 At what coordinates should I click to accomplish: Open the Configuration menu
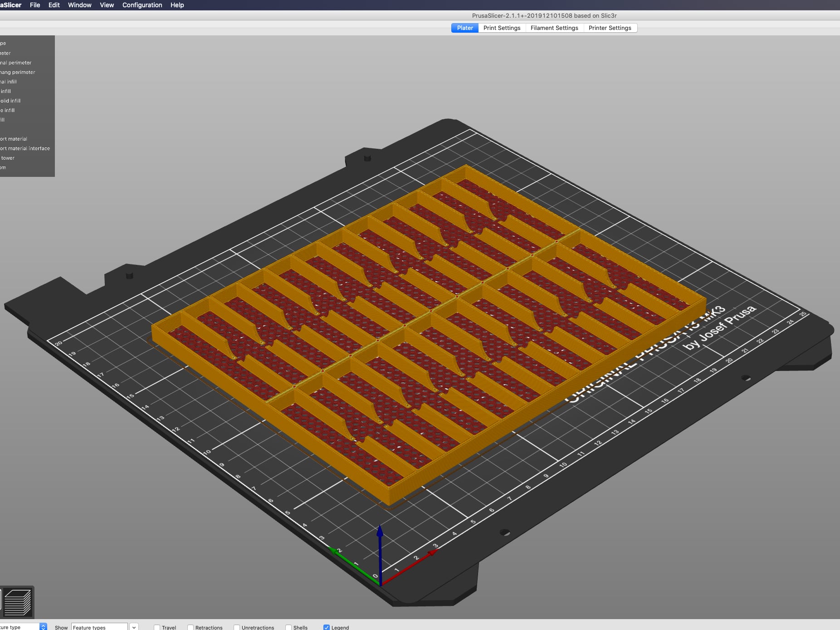tap(142, 5)
